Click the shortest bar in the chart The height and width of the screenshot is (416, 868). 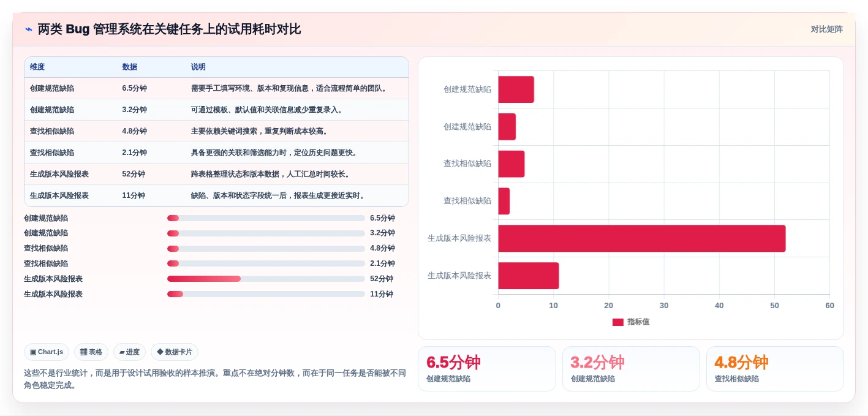504,201
